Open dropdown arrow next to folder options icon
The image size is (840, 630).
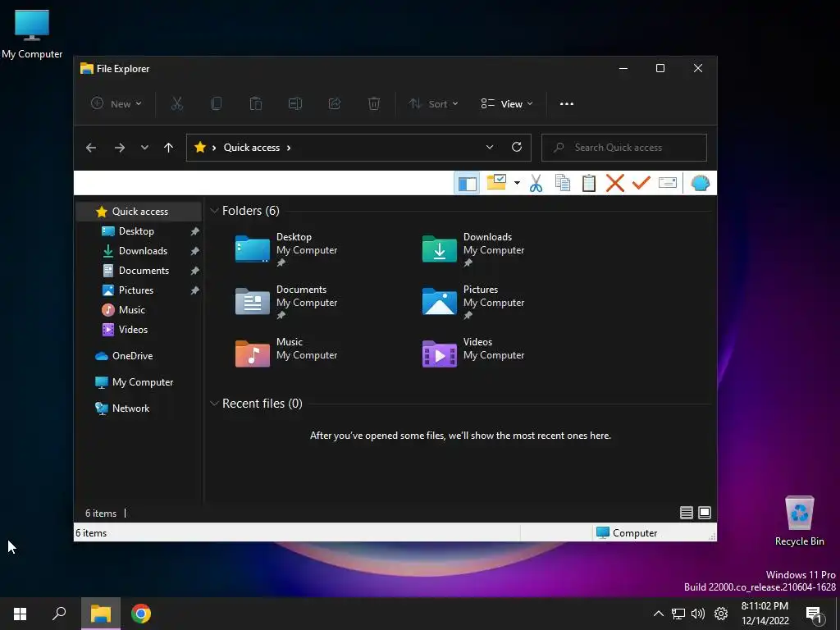[x=517, y=183]
